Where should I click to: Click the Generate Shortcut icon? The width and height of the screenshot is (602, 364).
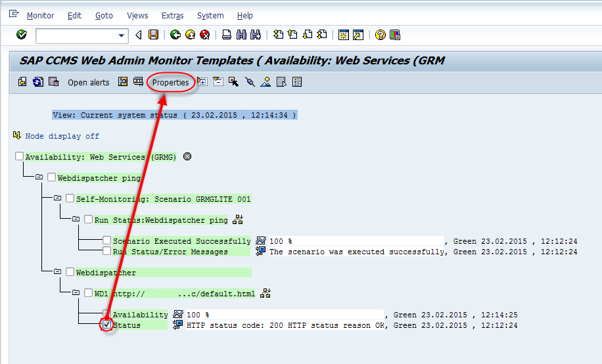pos(358,35)
